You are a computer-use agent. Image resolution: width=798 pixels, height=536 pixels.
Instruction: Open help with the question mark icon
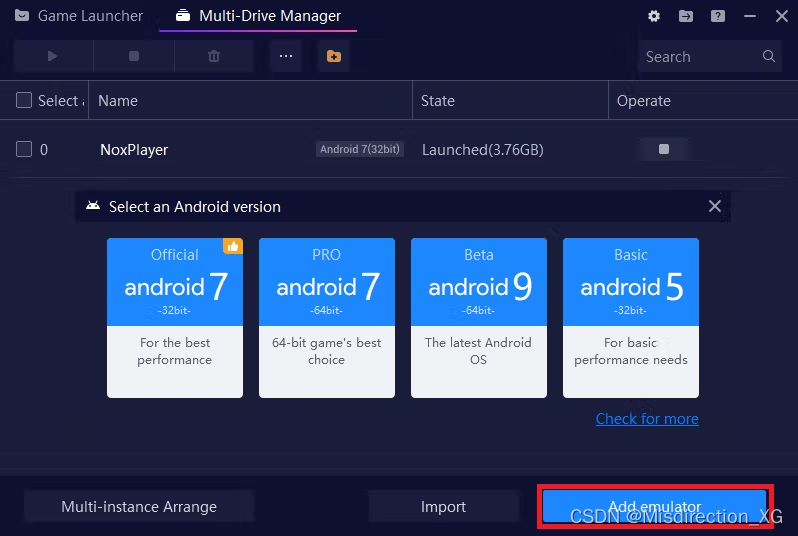[718, 16]
